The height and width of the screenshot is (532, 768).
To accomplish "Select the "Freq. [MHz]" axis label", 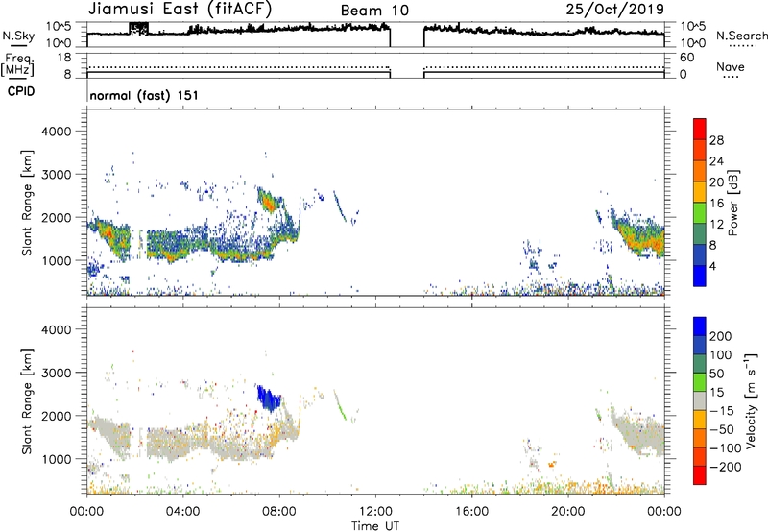I will (x=17, y=65).
